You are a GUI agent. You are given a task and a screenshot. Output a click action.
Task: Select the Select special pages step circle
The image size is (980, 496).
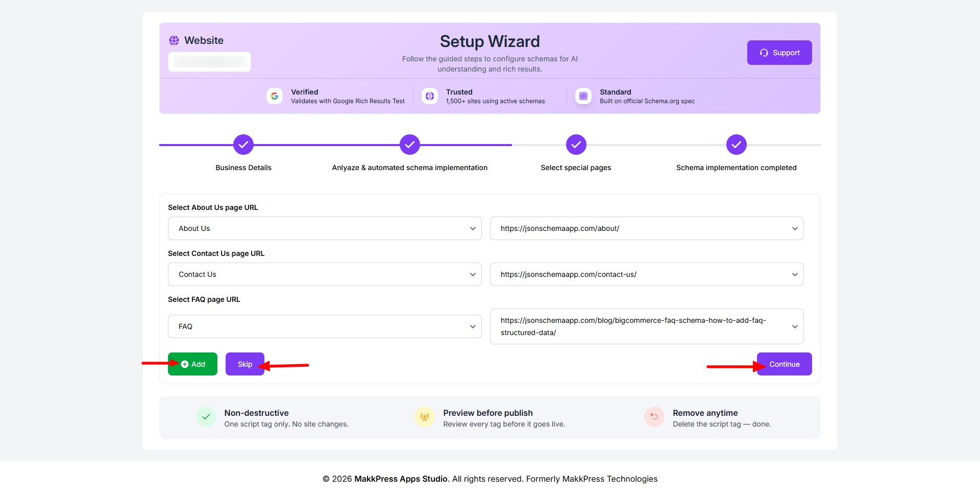pos(576,145)
